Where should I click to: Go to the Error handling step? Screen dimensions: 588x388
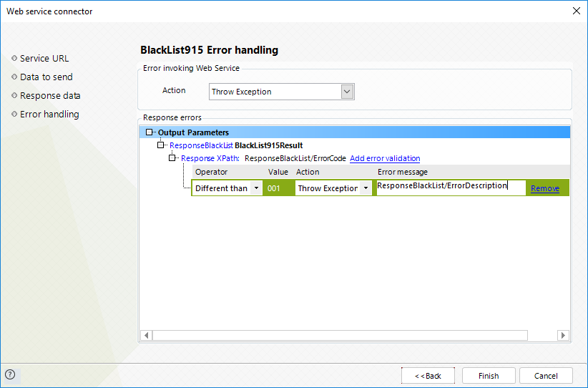49,114
